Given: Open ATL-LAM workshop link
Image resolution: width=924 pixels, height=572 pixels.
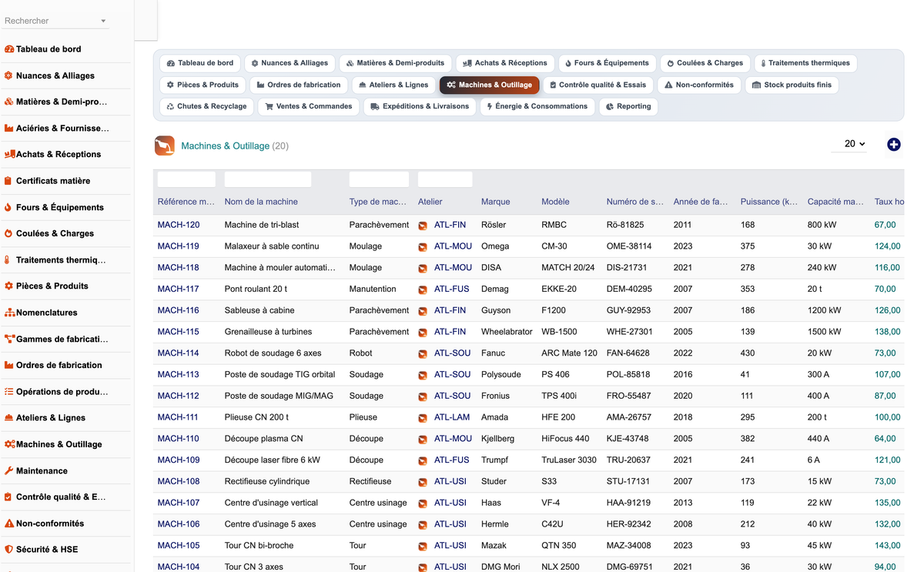Looking at the screenshot, I should tap(452, 417).
